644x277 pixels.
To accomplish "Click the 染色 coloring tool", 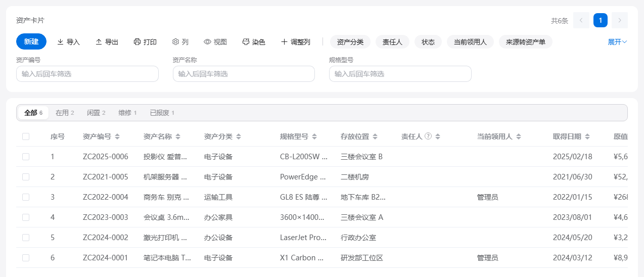I will 254,42.
